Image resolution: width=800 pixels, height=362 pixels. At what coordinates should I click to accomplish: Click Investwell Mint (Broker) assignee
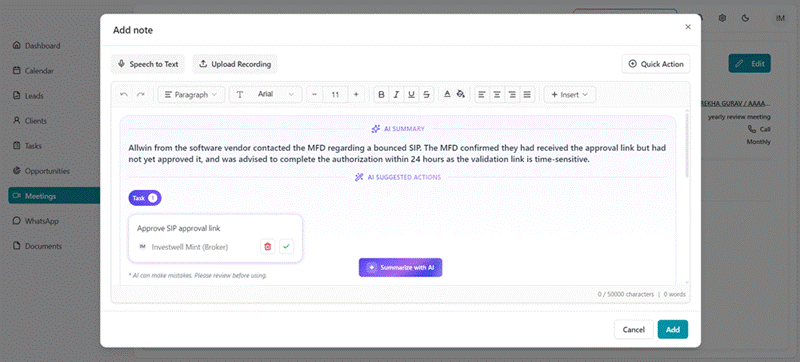(x=190, y=247)
